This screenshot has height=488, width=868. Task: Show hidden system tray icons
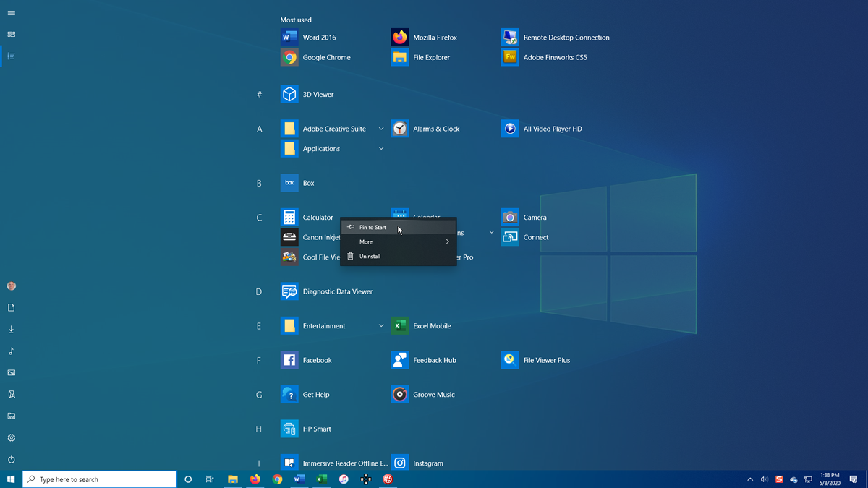750,479
